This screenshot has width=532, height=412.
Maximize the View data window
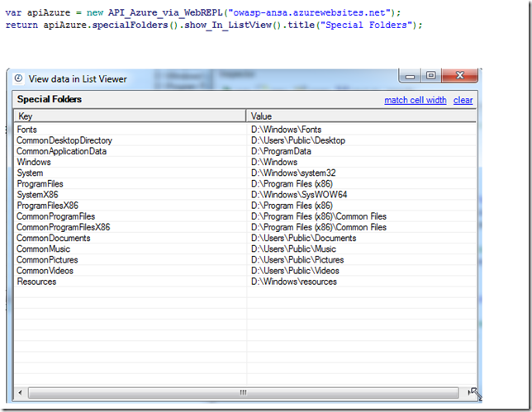coord(430,76)
